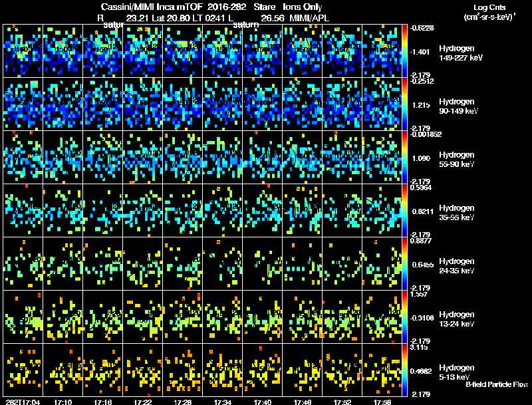Click the '17:52' time axis label

click(x=342, y=402)
